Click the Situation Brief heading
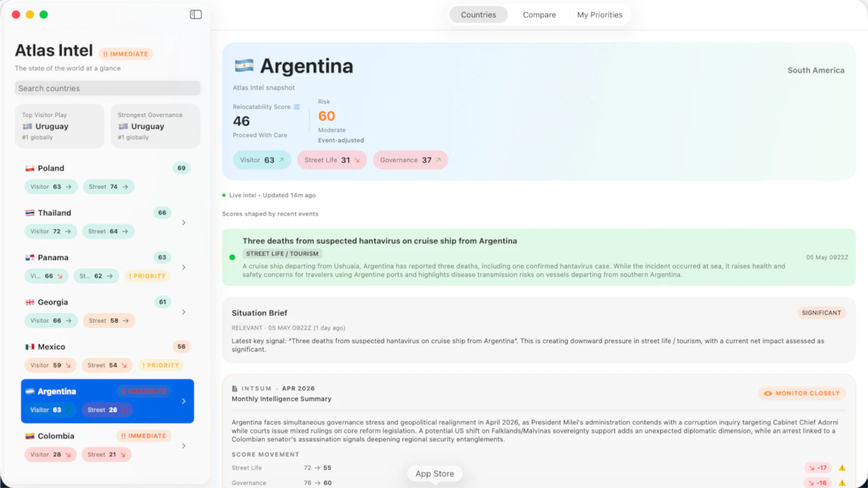This screenshot has height=488, width=868. tap(260, 313)
